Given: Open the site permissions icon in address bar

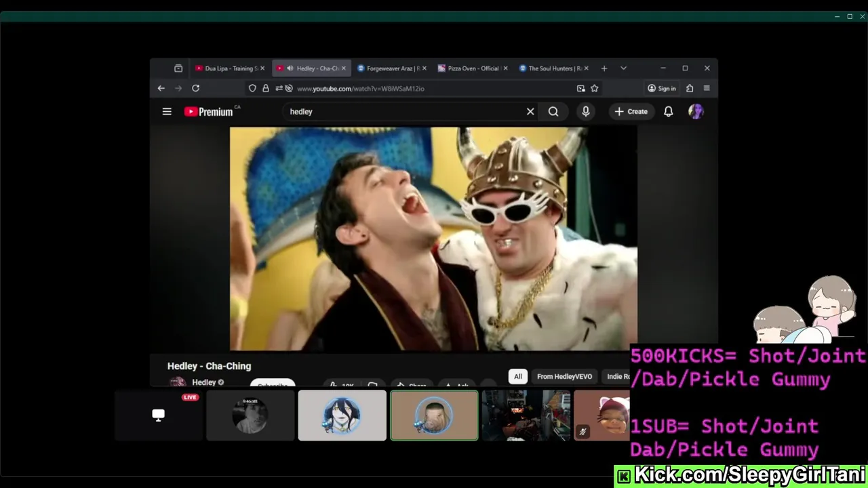Looking at the screenshot, I should 279,88.
